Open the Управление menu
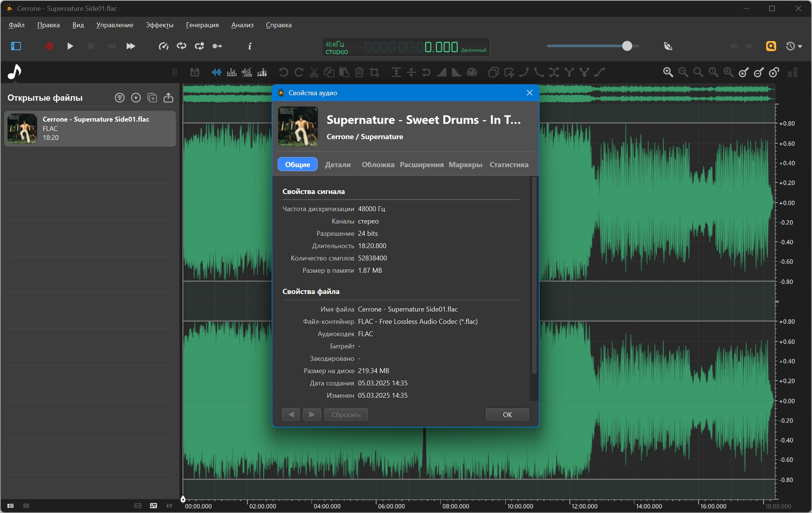812x513 pixels. coord(115,25)
